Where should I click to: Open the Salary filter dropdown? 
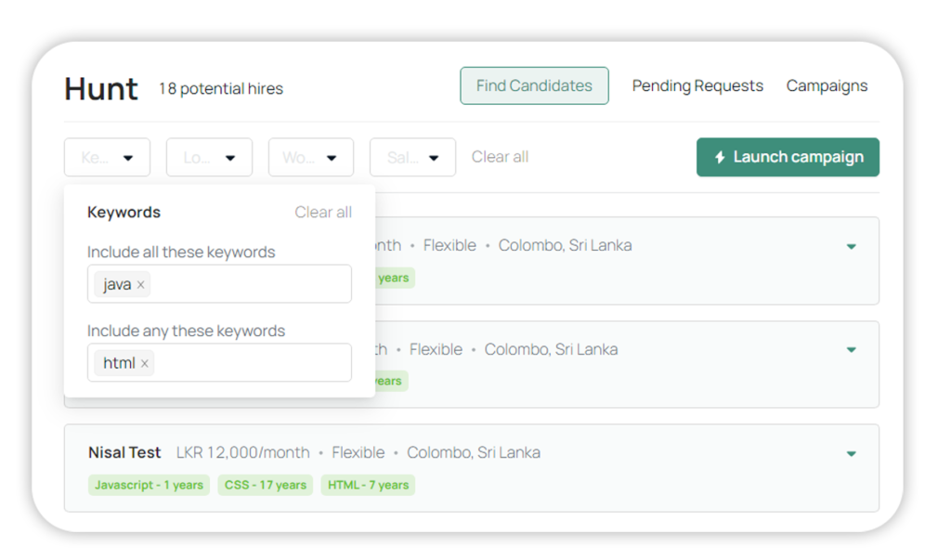(412, 157)
